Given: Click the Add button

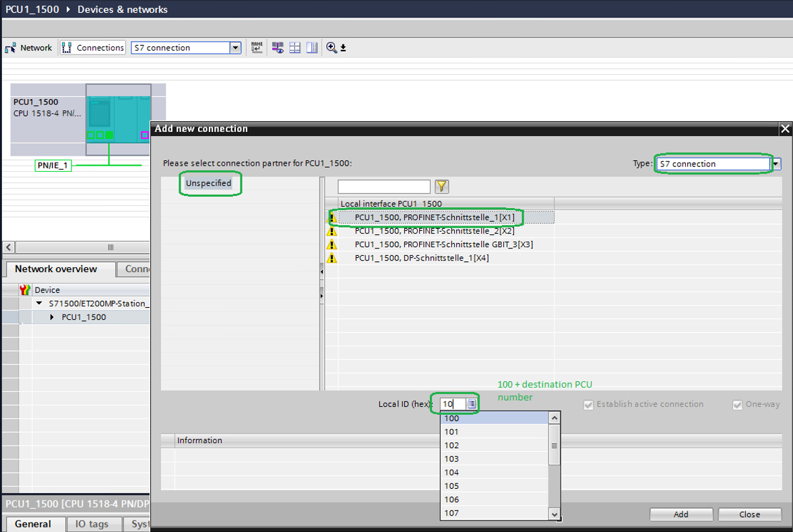Looking at the screenshot, I should click(x=680, y=514).
